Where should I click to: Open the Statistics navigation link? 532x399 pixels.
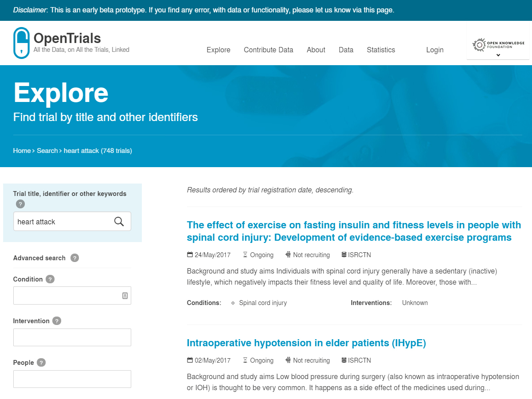(380, 50)
